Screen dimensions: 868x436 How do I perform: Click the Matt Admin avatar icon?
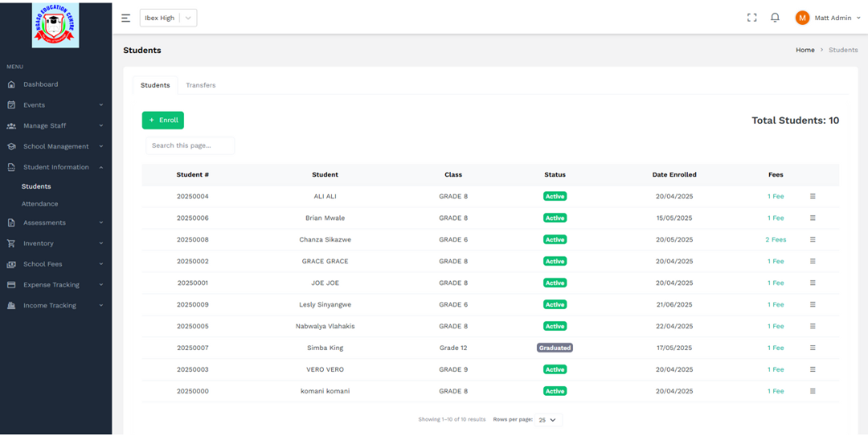click(x=802, y=18)
